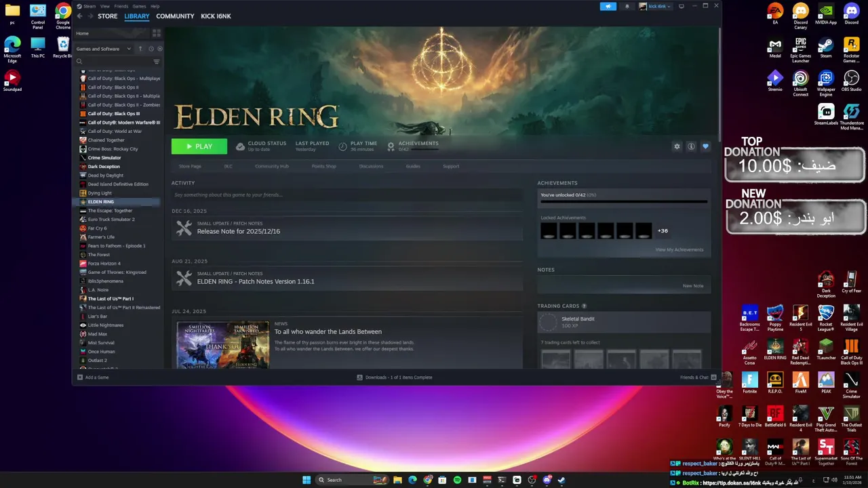868x488 pixels.
Task: Open Recycle Bin on desktop
Action: click(x=63, y=47)
